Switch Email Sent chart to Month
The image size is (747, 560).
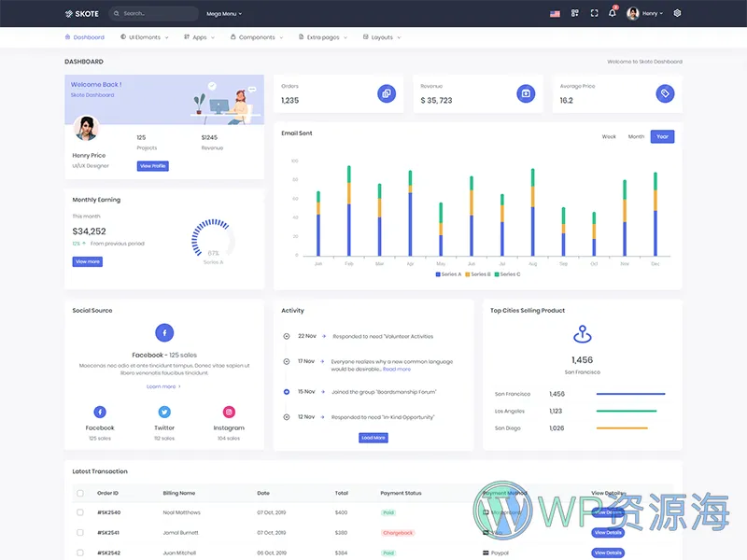[x=636, y=136]
